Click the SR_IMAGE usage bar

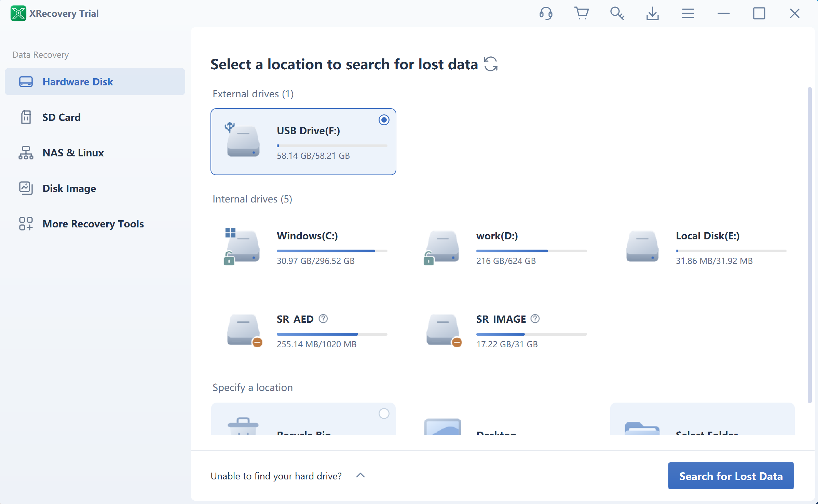(532, 334)
